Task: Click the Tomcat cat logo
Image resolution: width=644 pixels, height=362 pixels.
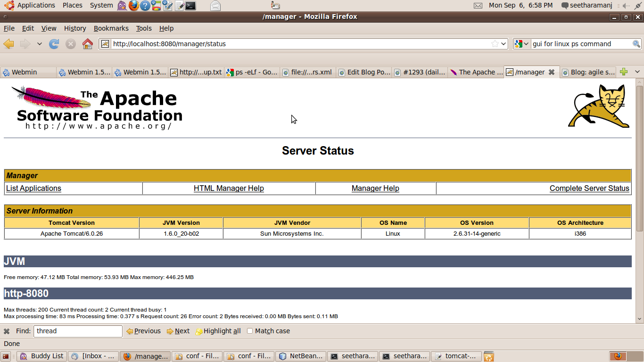Action: pyautogui.click(x=599, y=106)
